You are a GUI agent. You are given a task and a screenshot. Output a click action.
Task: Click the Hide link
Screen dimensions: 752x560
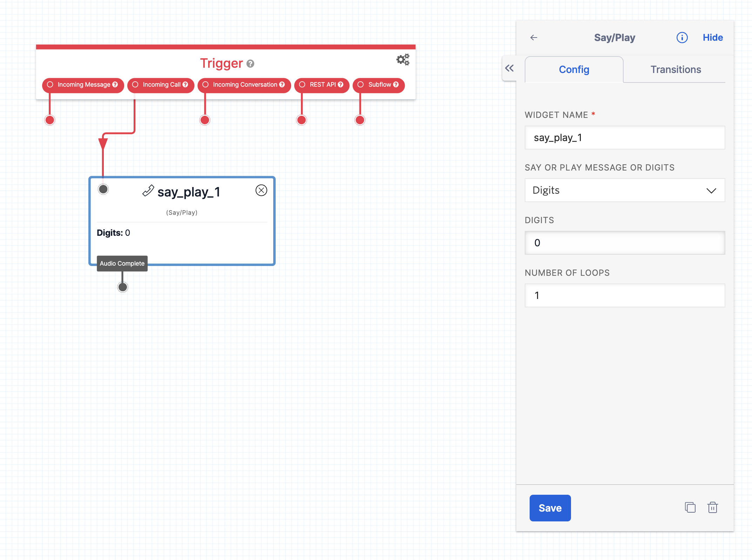click(712, 38)
